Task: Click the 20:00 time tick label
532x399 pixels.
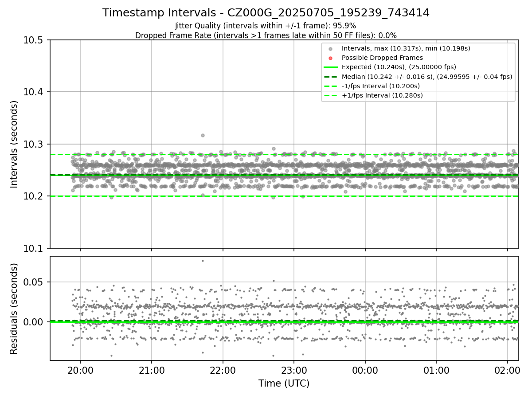Action: [x=80, y=370]
